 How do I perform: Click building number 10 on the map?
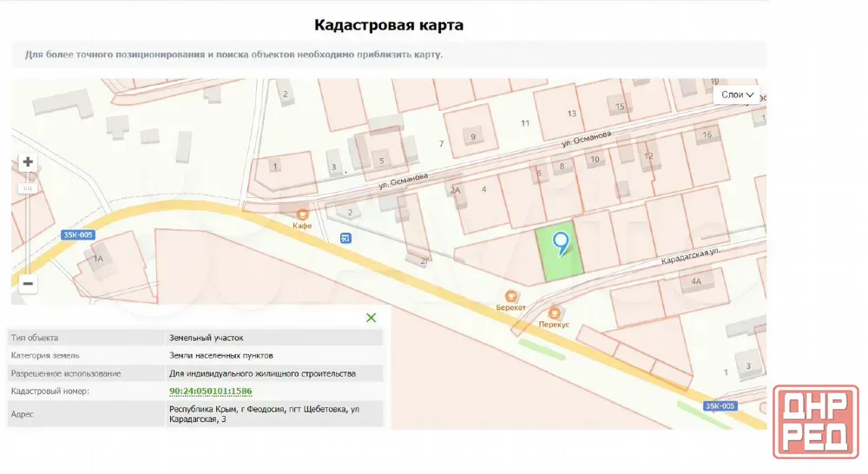coord(595,160)
